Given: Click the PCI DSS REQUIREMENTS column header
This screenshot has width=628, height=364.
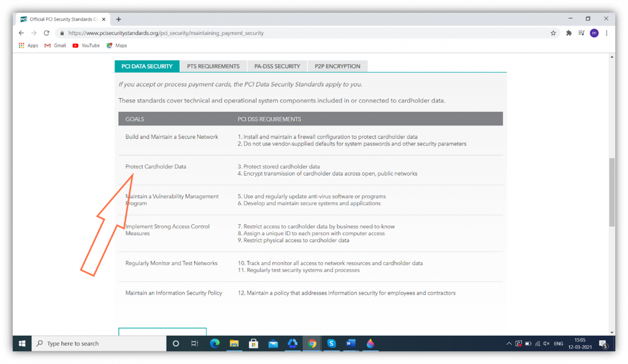Looking at the screenshot, I should (269, 119).
